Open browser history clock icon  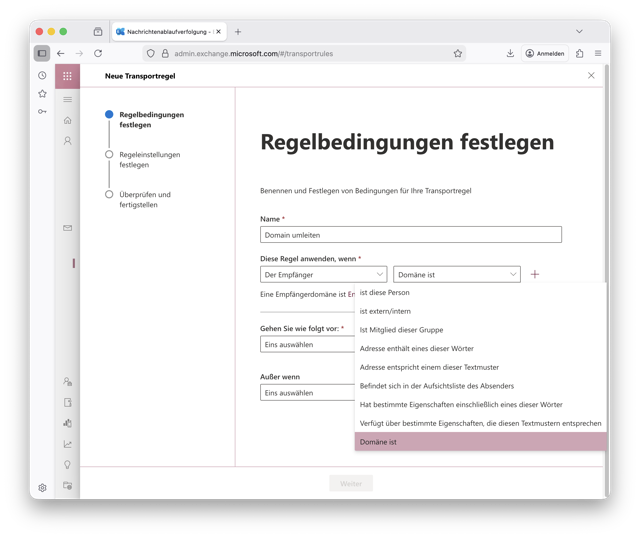coord(42,75)
